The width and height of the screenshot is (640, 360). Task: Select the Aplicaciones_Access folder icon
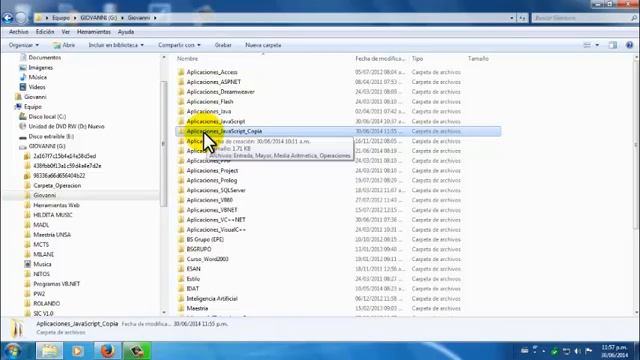pos(181,72)
